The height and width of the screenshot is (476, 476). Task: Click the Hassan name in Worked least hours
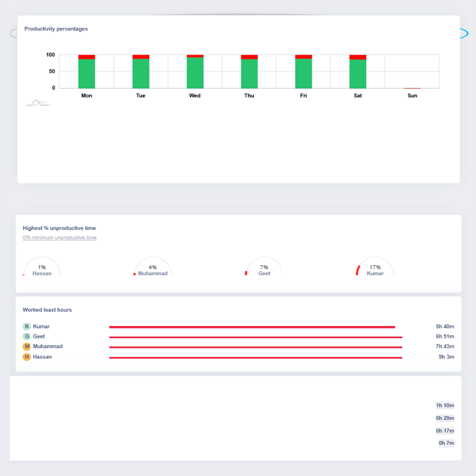coord(42,357)
